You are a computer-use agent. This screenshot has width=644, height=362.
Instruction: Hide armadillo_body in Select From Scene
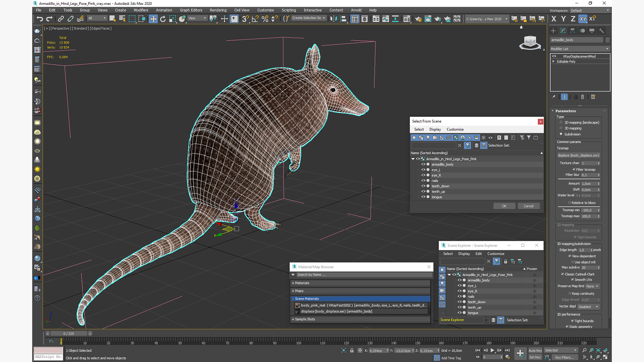click(423, 164)
